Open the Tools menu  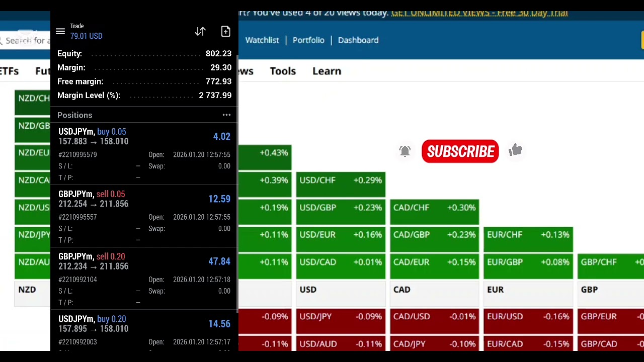(x=283, y=71)
